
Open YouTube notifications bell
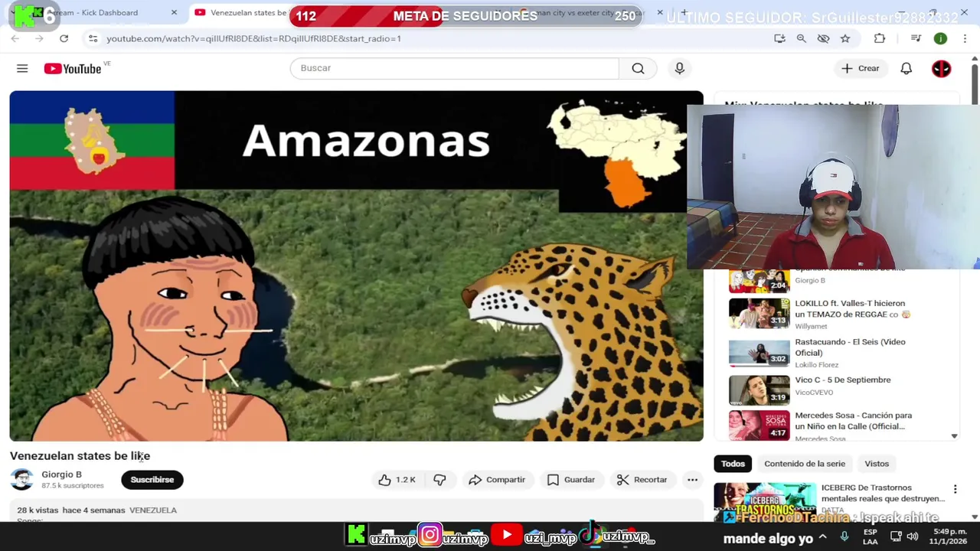tap(906, 68)
